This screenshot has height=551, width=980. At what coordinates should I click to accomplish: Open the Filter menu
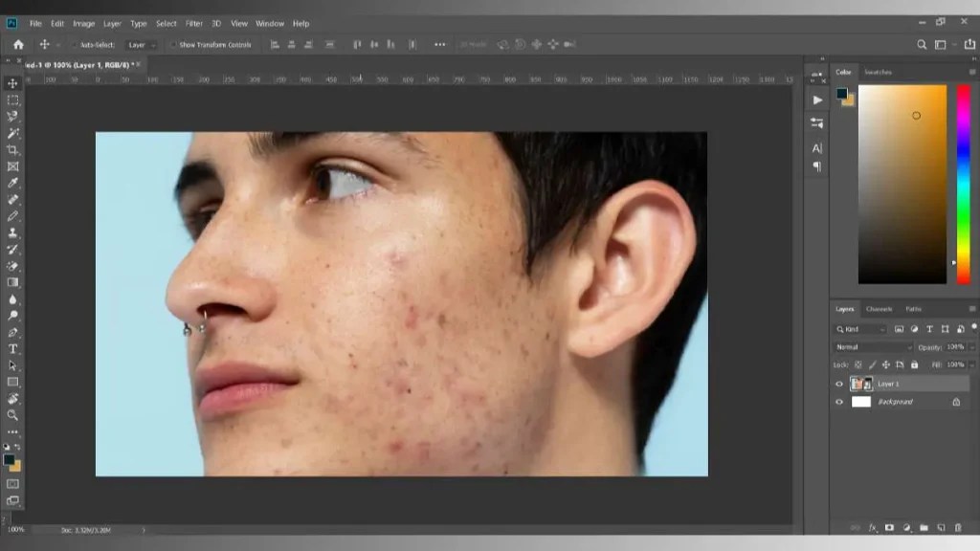193,23
